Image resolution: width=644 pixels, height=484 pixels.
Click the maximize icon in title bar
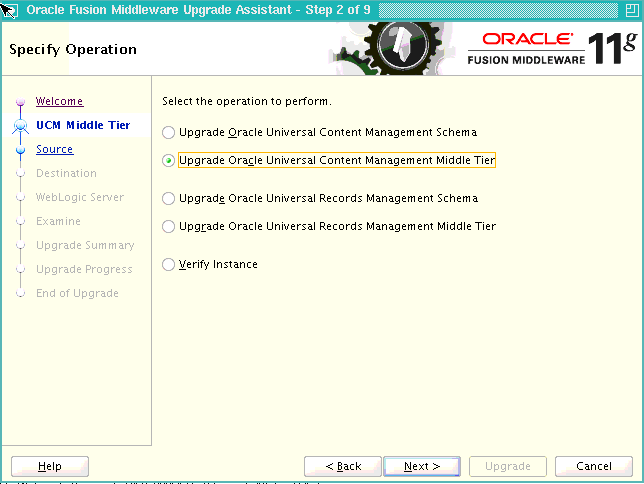pyautogui.click(x=632, y=10)
